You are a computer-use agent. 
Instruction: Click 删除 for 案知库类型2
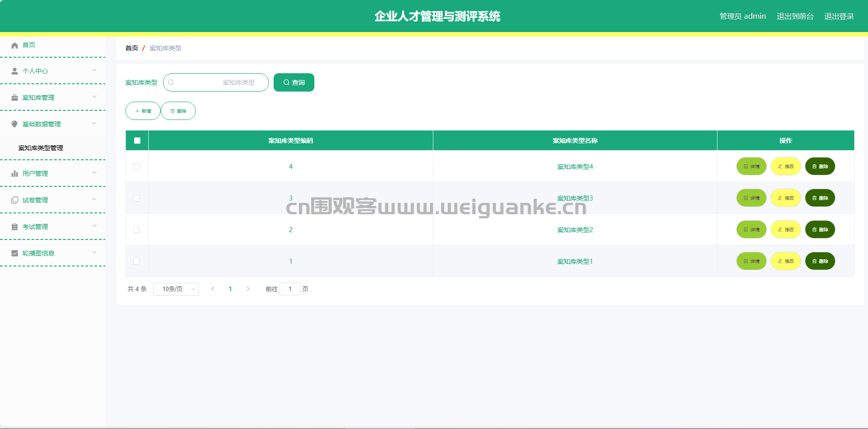(820, 229)
